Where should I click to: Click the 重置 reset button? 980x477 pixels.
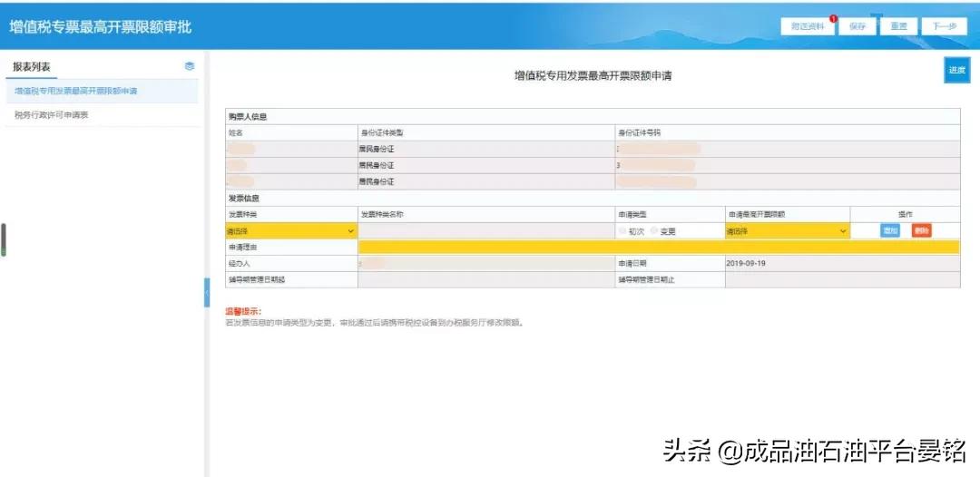(x=898, y=26)
